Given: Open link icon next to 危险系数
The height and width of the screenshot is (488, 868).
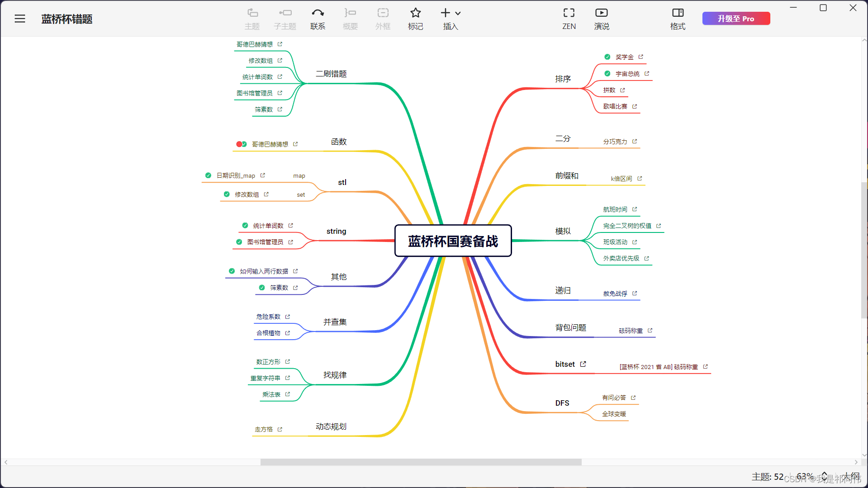Looking at the screenshot, I should (288, 317).
